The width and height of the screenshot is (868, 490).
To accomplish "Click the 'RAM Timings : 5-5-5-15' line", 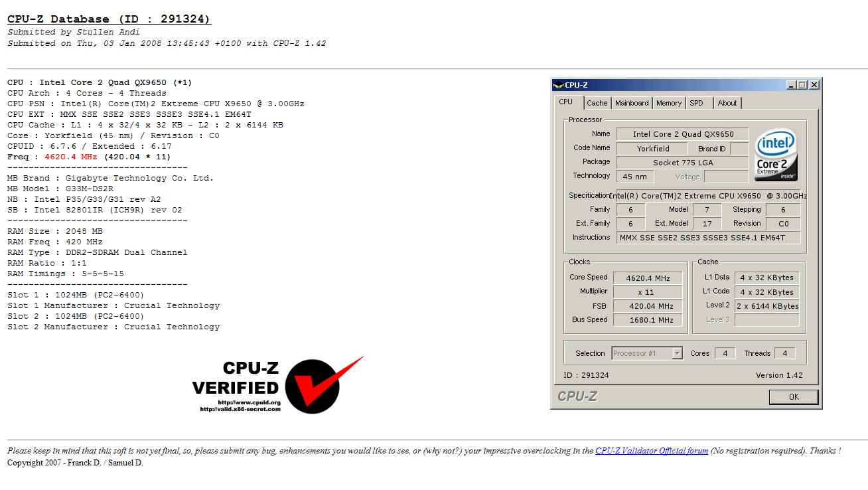I will 66,274.
